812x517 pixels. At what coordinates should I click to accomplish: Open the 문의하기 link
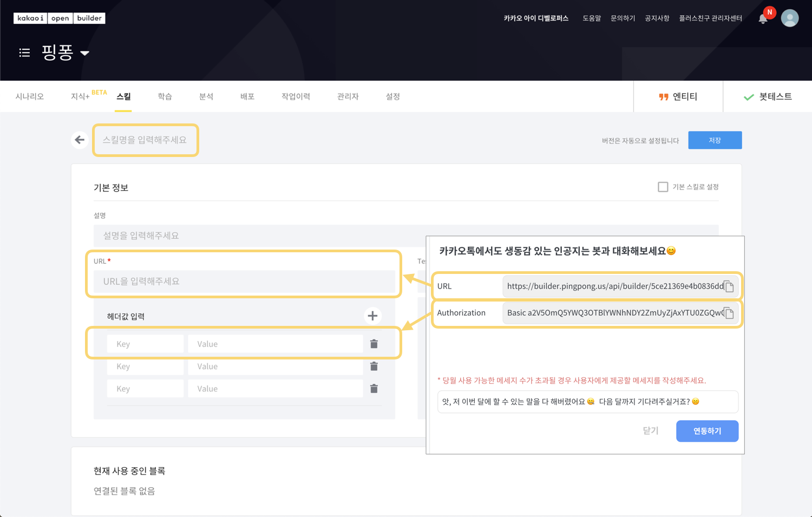[623, 18]
